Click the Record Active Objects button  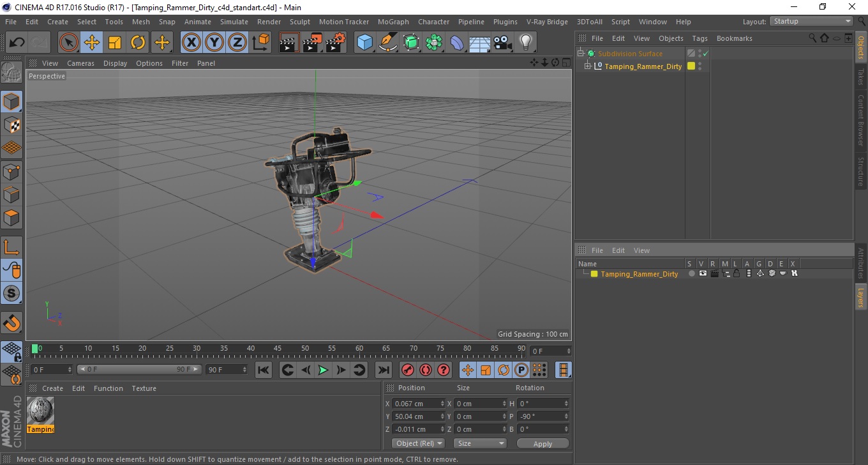click(408, 370)
